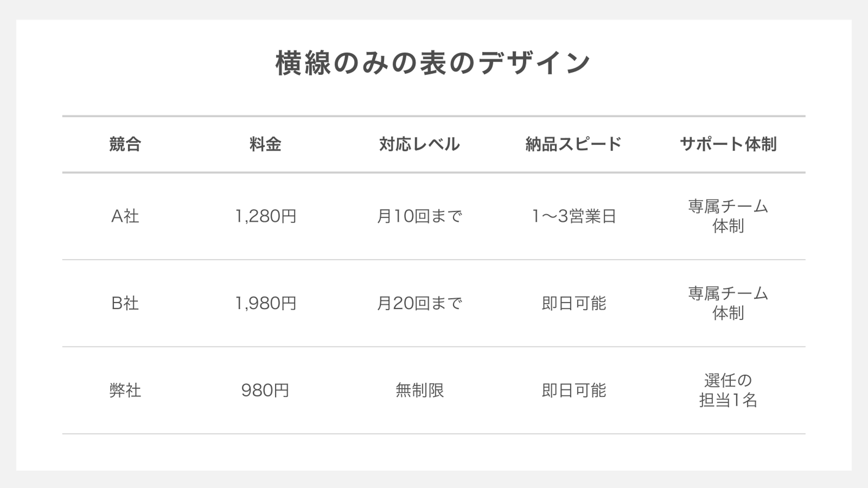Select the 1〜3営業日 delivery cell
This screenshot has height=488, width=868.
point(573,216)
